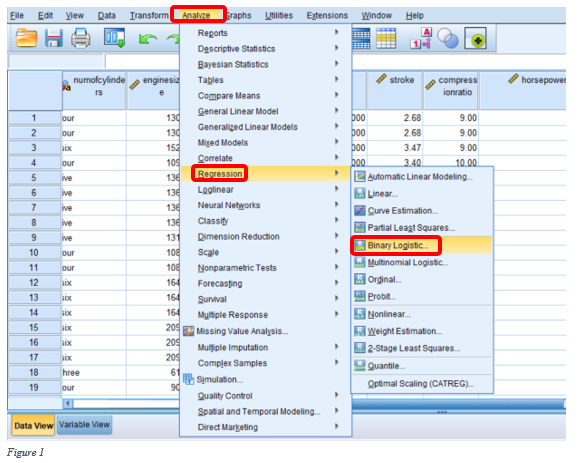580x463 pixels.
Task: Open the Utilities menu
Action: point(279,16)
